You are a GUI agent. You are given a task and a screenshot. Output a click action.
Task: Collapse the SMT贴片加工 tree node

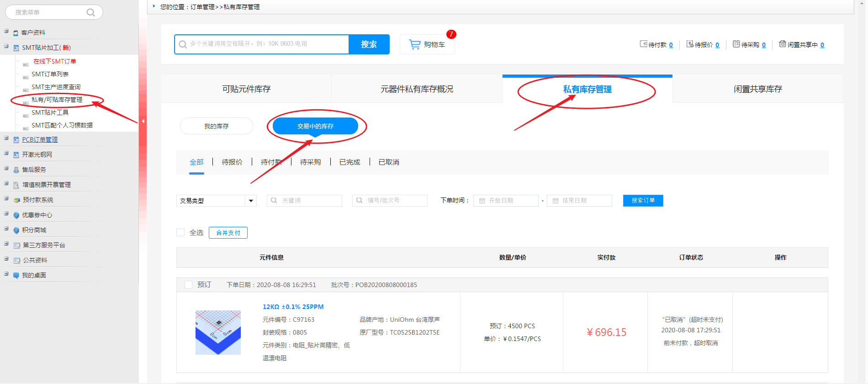tap(6, 46)
